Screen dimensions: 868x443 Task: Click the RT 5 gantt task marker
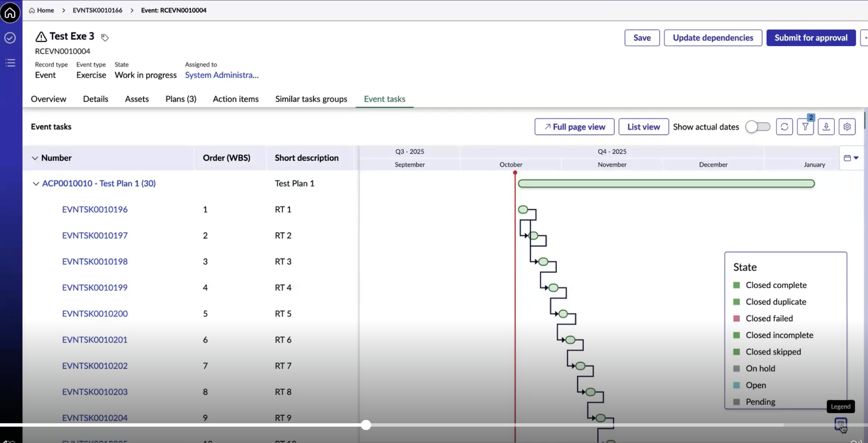click(563, 314)
